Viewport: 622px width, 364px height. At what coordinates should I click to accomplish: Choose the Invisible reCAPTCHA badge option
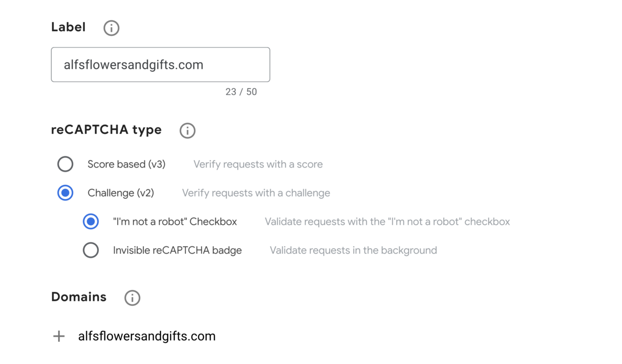(91, 250)
